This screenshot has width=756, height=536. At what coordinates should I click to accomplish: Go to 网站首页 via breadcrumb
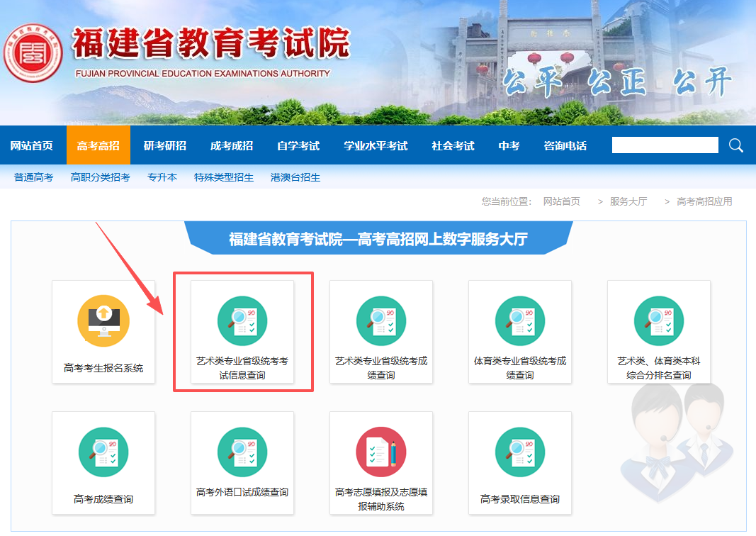(561, 201)
